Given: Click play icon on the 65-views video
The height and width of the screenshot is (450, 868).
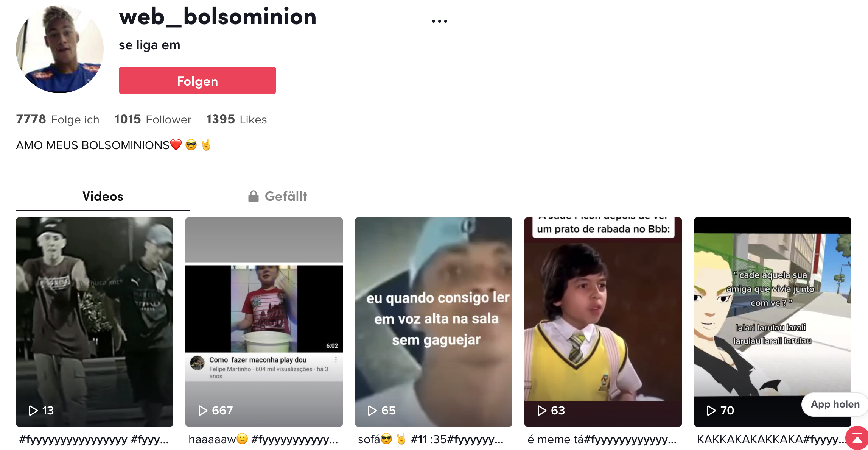Looking at the screenshot, I should point(372,410).
